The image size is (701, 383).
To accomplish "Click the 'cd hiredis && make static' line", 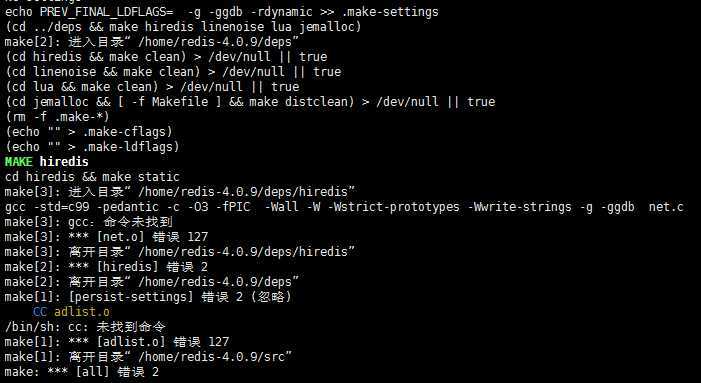I will coord(92,177).
